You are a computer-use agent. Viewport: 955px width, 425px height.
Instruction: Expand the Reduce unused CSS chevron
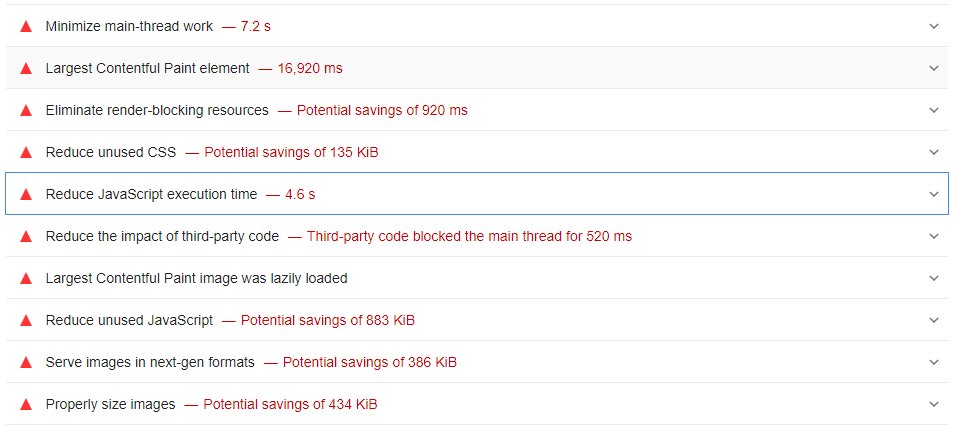934,152
